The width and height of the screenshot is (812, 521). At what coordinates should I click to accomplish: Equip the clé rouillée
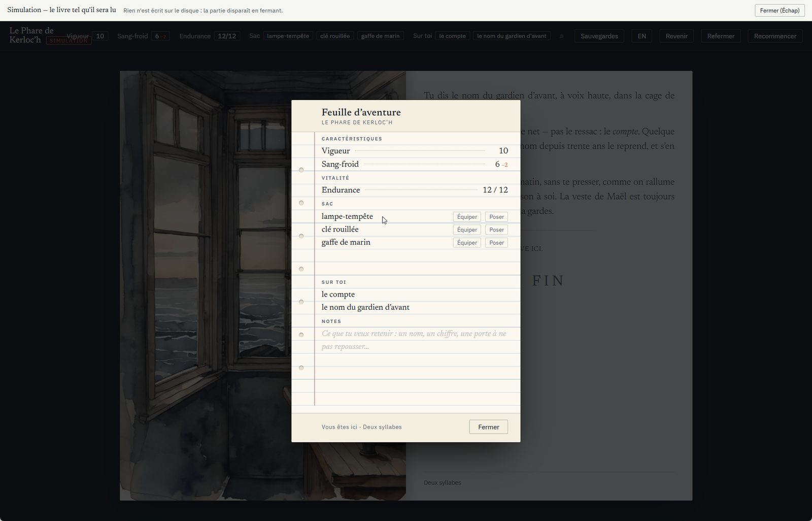467,230
